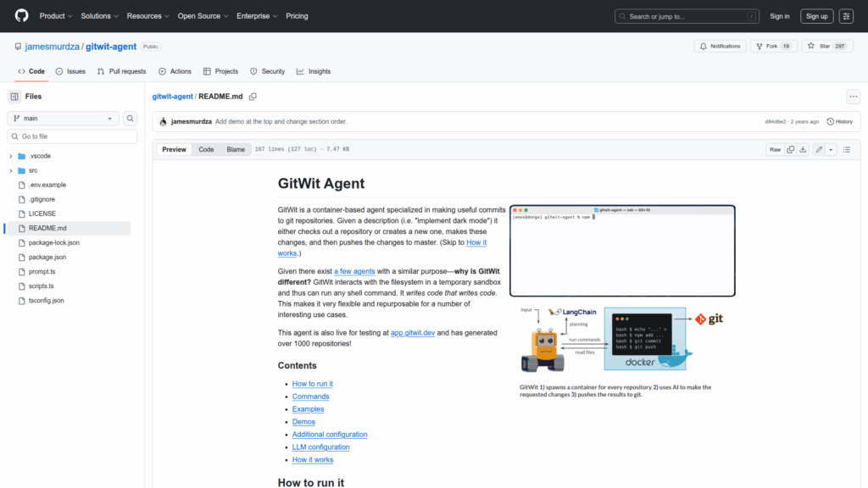
Task: Click the Go to file field
Action: [71, 136]
